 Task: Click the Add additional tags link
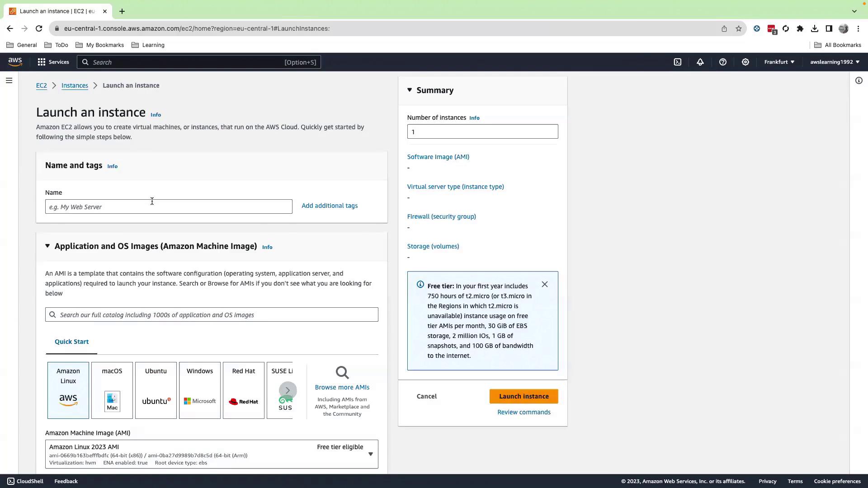point(329,206)
